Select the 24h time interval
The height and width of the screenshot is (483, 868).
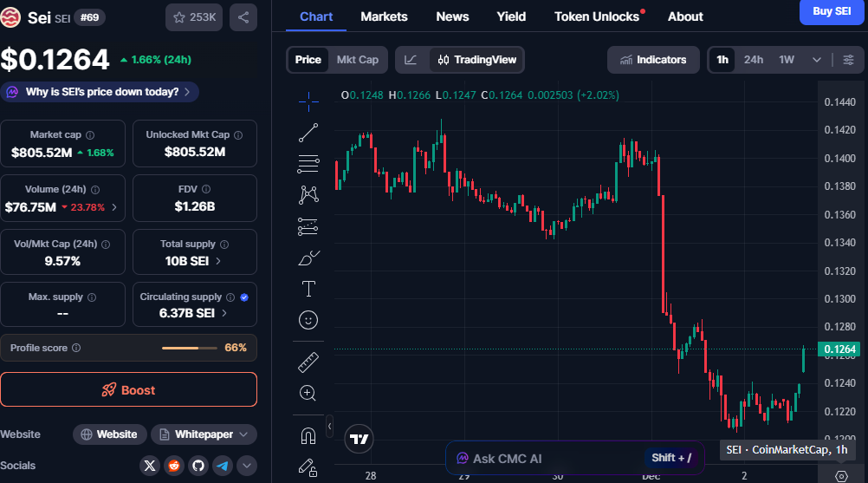coord(754,60)
